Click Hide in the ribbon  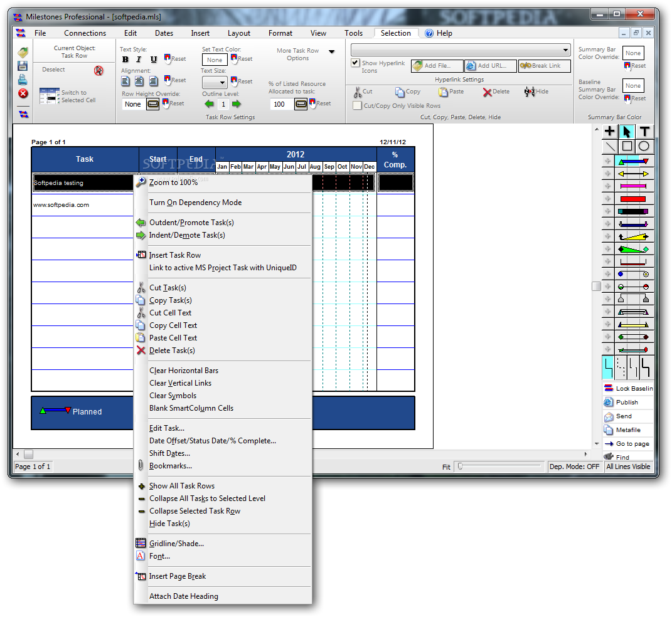point(536,92)
